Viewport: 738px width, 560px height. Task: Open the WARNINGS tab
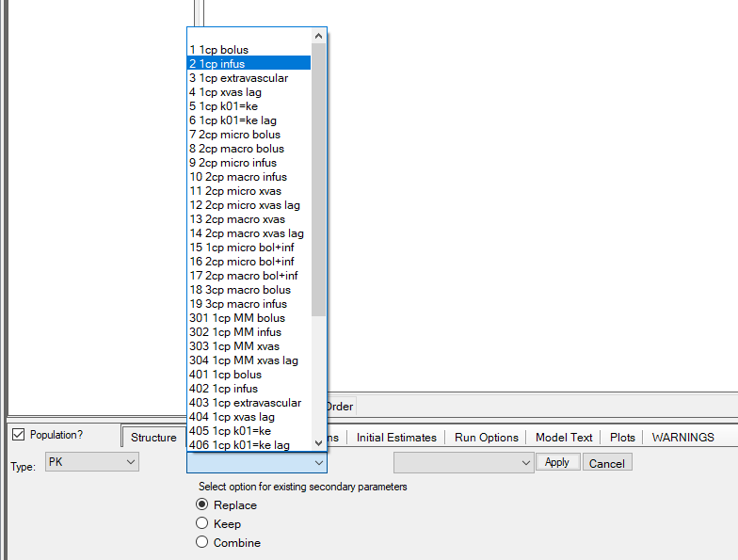[x=683, y=437]
